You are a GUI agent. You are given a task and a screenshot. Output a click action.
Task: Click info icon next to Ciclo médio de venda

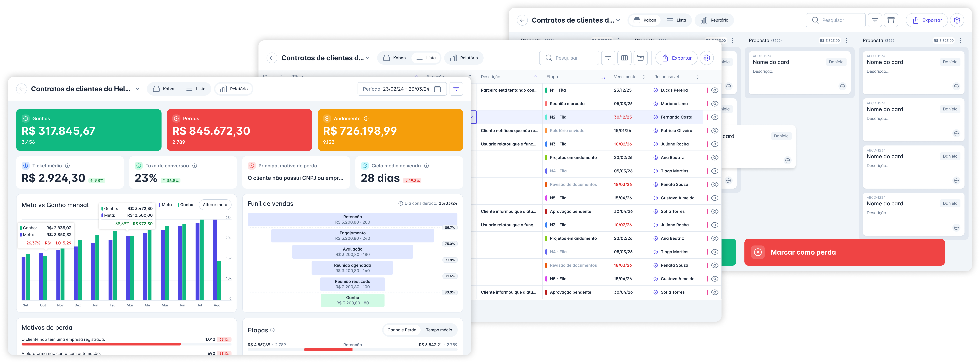coord(426,166)
